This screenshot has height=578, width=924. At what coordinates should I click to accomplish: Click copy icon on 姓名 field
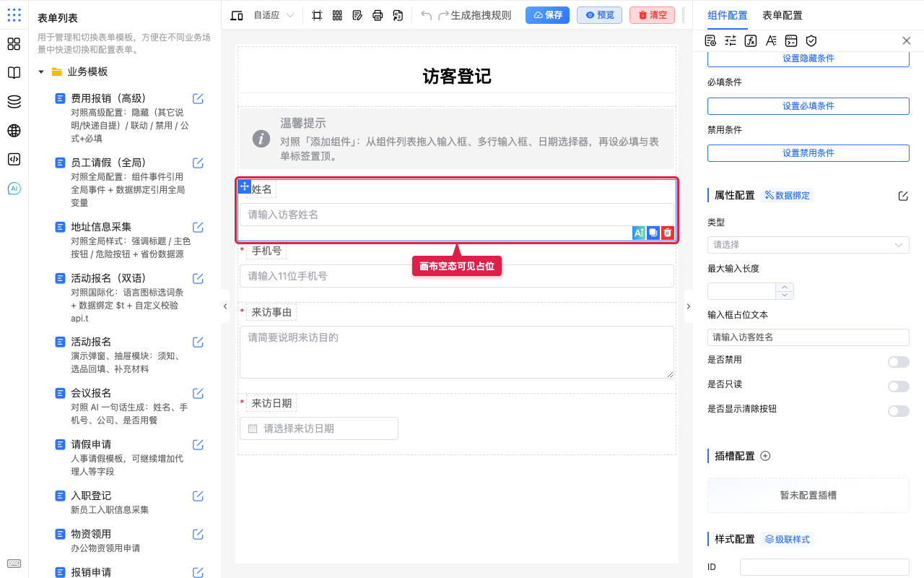pos(653,233)
